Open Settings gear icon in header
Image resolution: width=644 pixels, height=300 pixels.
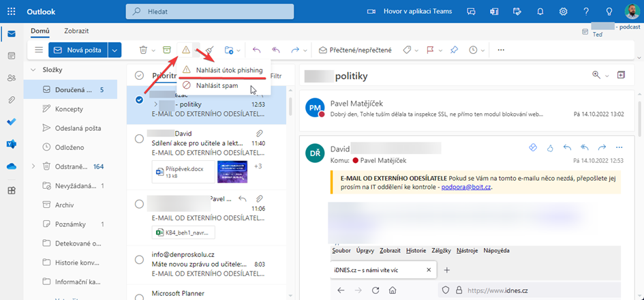pos(563,12)
